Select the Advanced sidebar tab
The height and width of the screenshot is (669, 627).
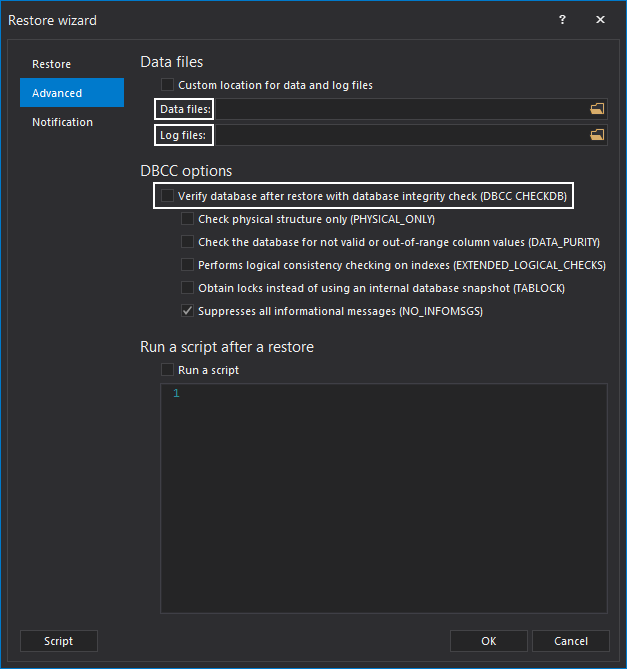tap(57, 93)
